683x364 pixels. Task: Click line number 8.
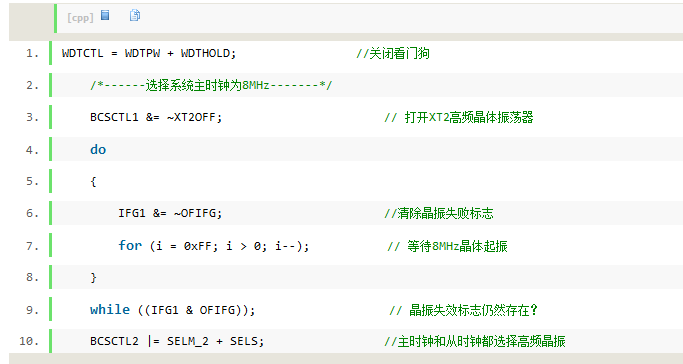click(32, 277)
